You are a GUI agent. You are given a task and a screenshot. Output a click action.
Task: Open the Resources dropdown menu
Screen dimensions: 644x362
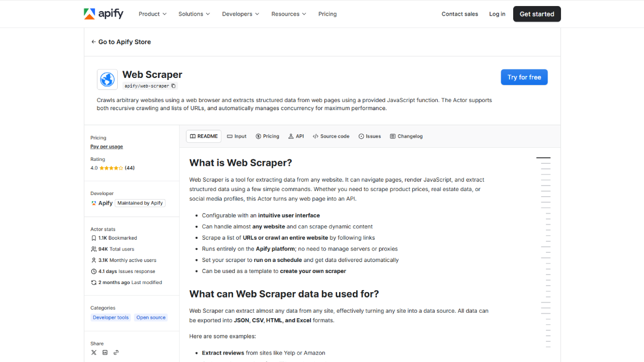(289, 14)
